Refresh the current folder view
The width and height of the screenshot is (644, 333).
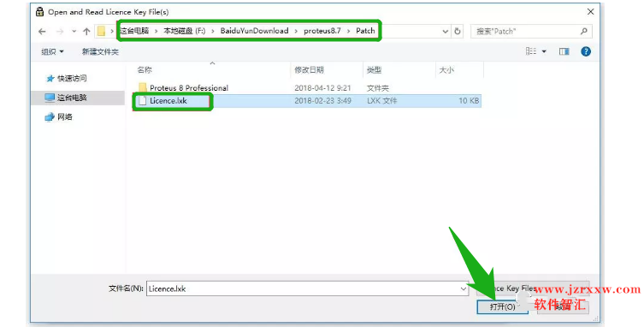click(458, 31)
